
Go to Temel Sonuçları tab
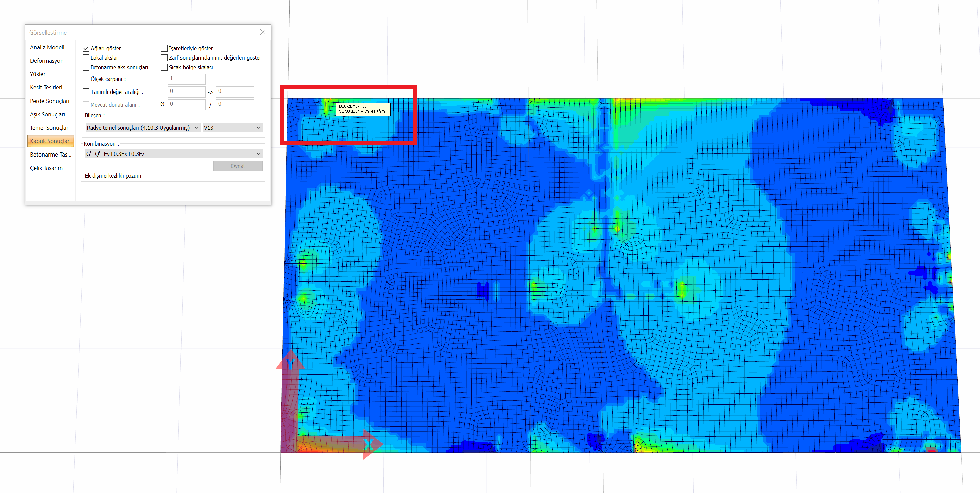pyautogui.click(x=49, y=128)
